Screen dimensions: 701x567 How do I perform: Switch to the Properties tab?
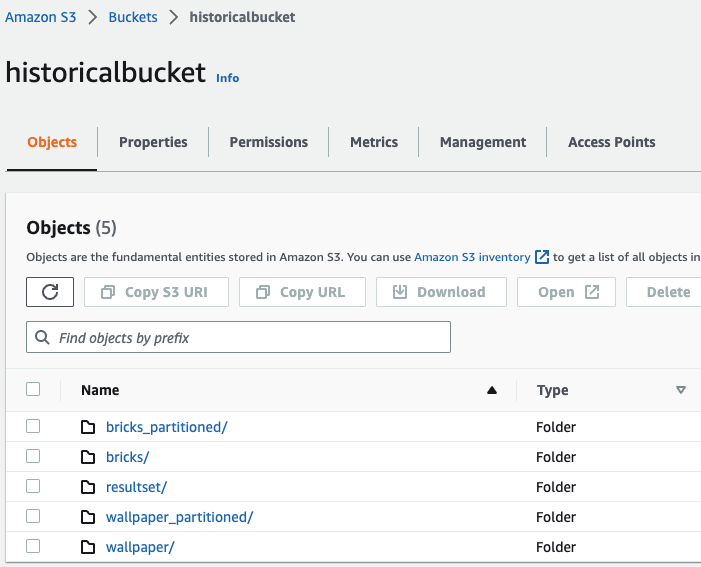[x=153, y=142]
